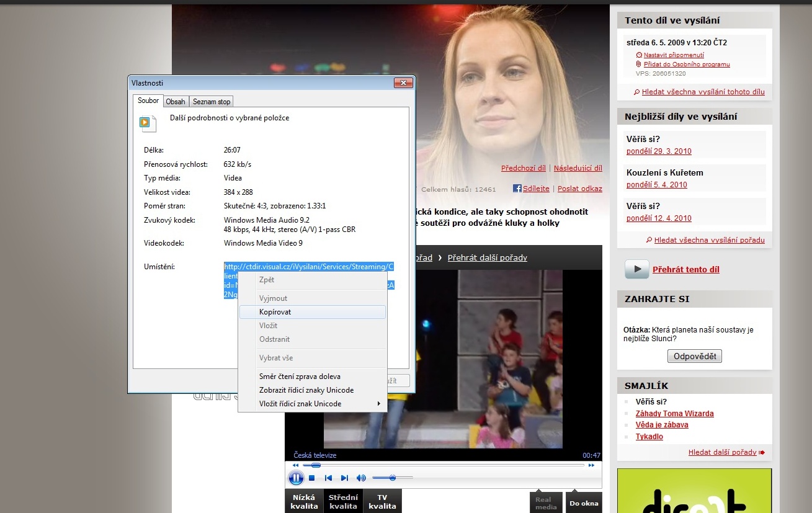Choose Střední kvalita video quality
This screenshot has width=812, height=513.
tap(343, 501)
